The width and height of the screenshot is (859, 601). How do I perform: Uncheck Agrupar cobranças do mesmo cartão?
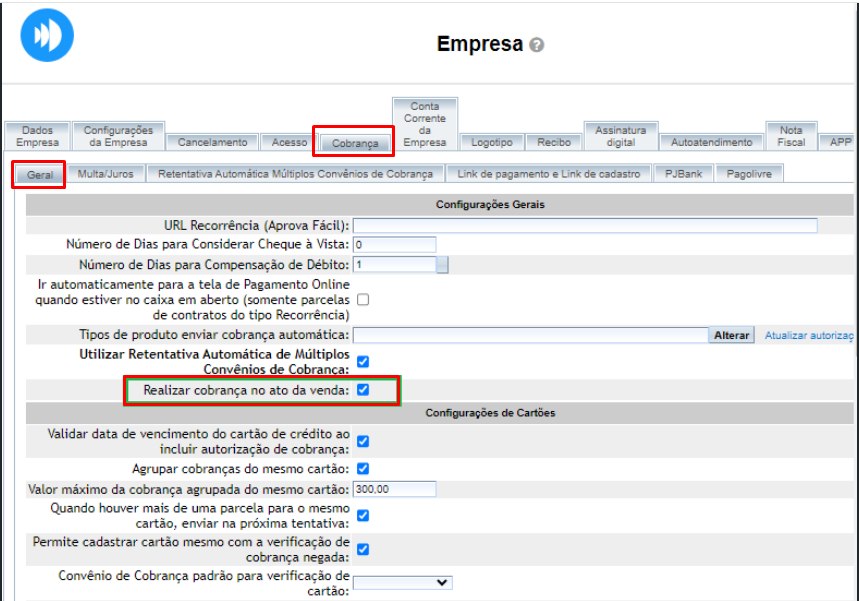[x=363, y=468]
